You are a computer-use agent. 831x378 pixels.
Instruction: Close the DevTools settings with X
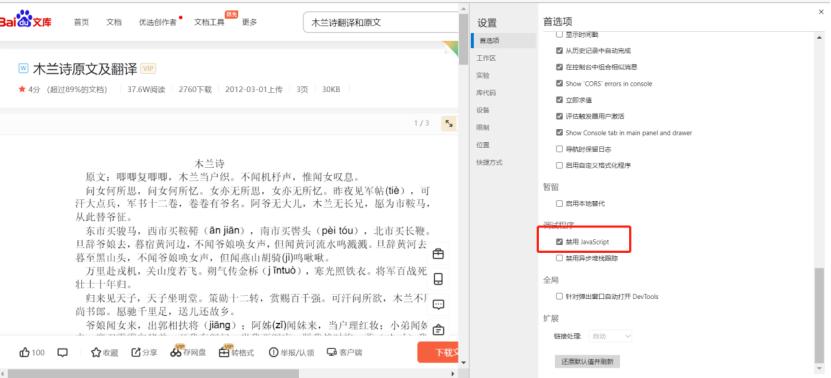coord(821,12)
